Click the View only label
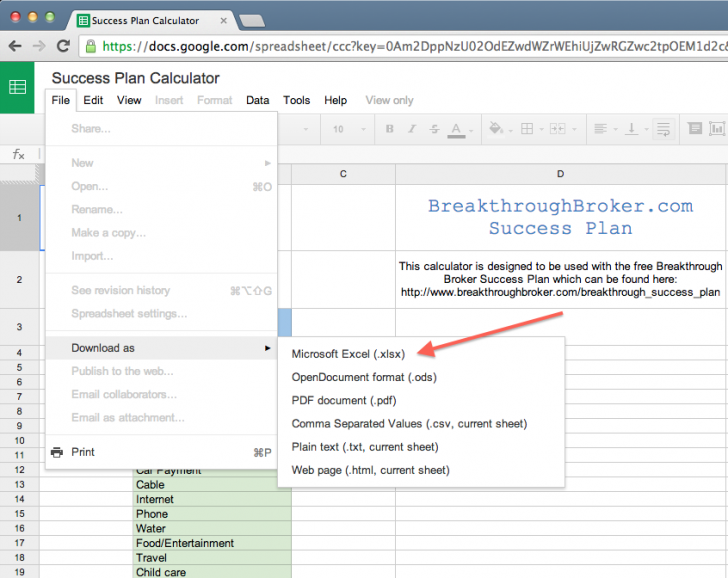The image size is (728, 578). pos(389,100)
